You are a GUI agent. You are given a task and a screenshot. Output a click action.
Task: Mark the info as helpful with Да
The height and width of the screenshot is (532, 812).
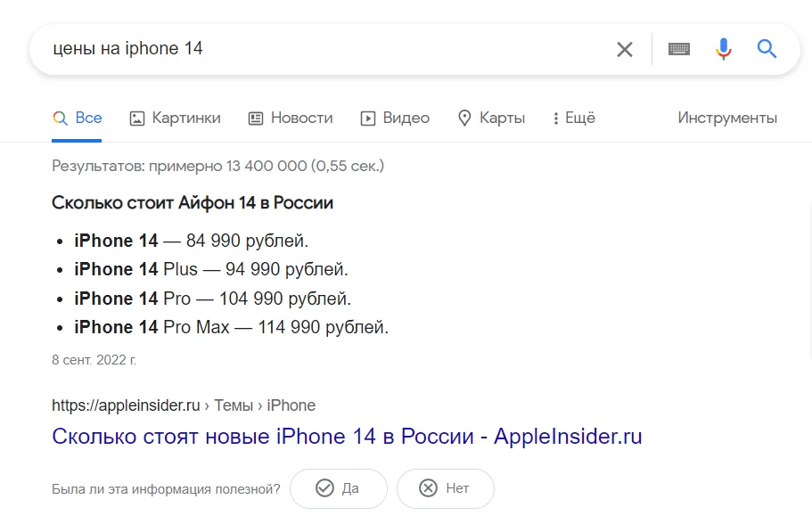[339, 488]
